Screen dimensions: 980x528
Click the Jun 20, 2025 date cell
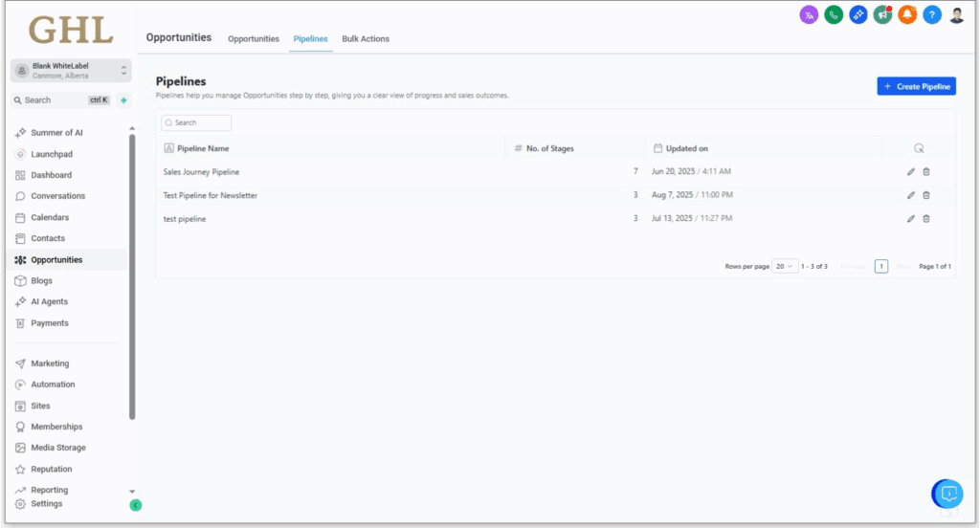tap(691, 171)
